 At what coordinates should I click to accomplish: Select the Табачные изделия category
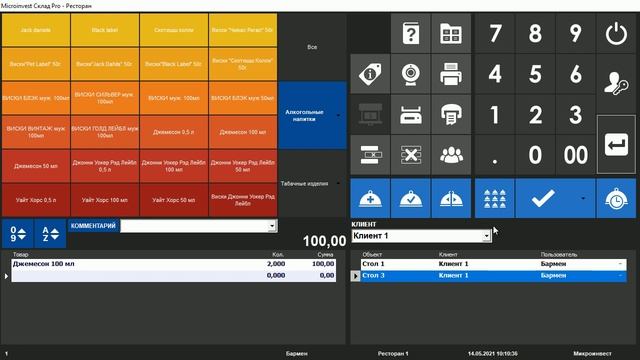pyautogui.click(x=312, y=183)
